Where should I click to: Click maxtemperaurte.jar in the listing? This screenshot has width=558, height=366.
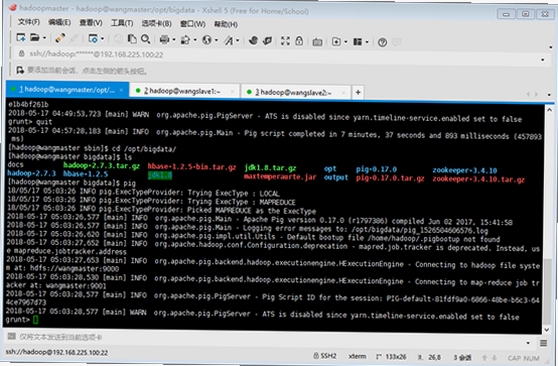pos(280,177)
